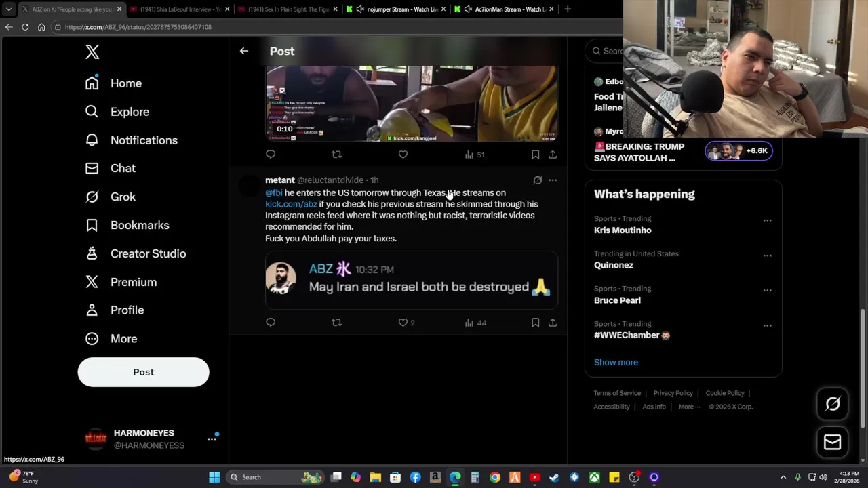Reply to metant's post

click(x=271, y=323)
